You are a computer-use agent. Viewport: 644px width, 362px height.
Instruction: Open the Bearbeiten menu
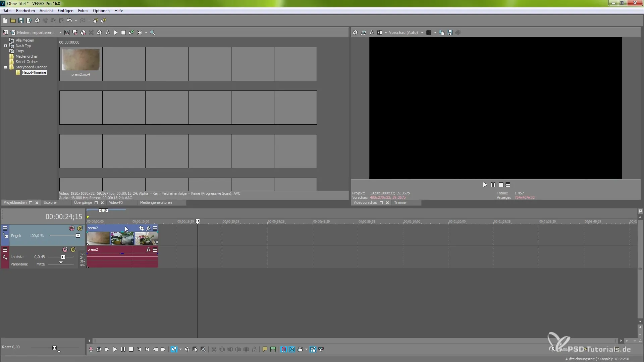pos(25,11)
